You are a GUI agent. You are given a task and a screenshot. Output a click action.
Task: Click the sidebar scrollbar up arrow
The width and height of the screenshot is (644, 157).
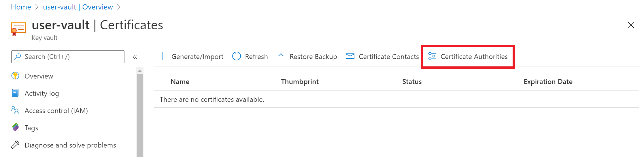tap(140, 70)
